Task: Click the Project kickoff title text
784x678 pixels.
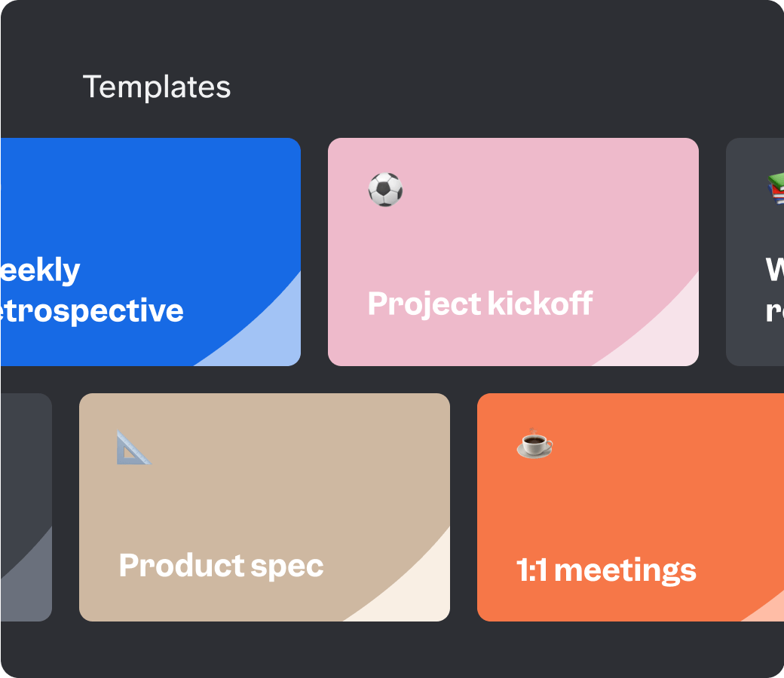Action: pos(480,304)
